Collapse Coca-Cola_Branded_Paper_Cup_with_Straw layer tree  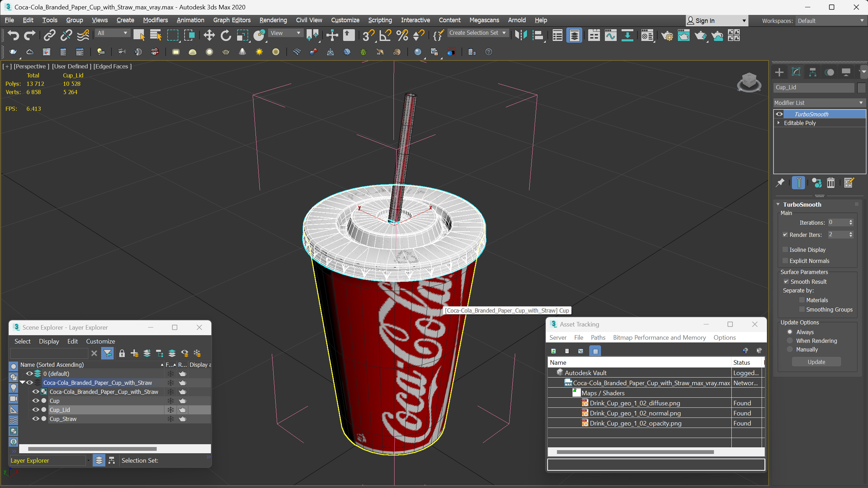click(x=22, y=382)
